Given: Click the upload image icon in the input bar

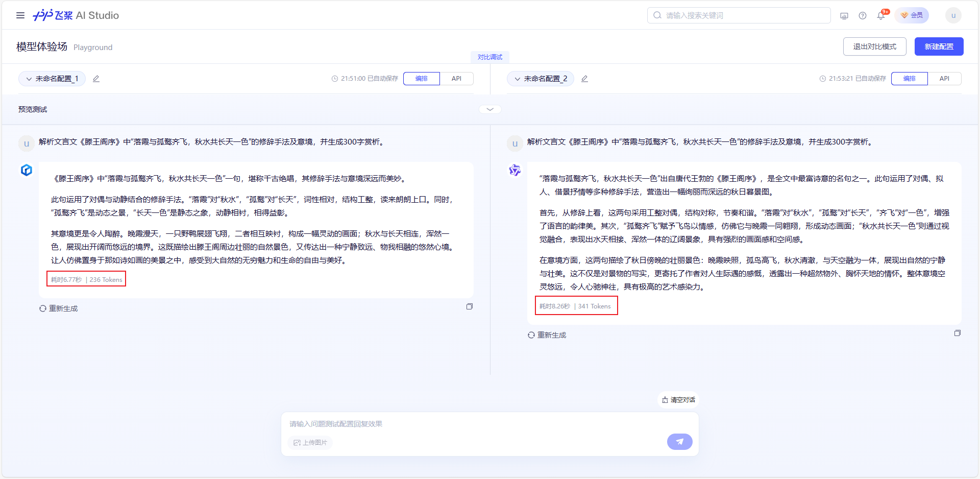Looking at the screenshot, I should 298,443.
